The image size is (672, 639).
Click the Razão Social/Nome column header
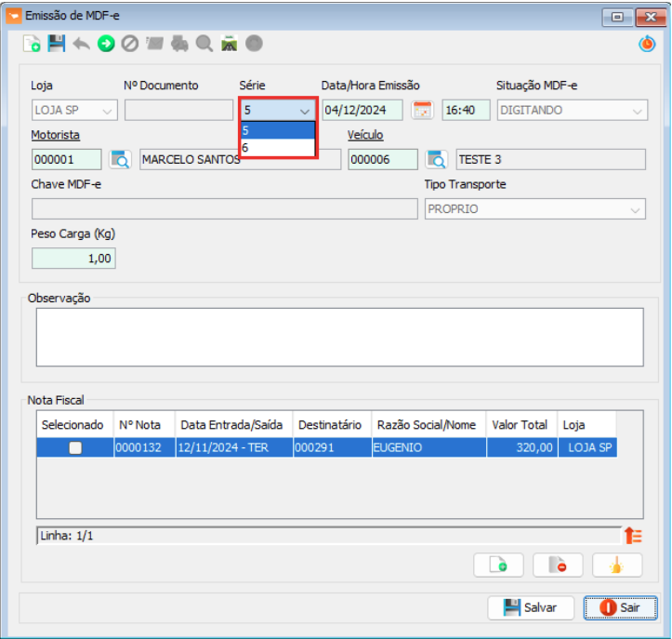[426, 424]
